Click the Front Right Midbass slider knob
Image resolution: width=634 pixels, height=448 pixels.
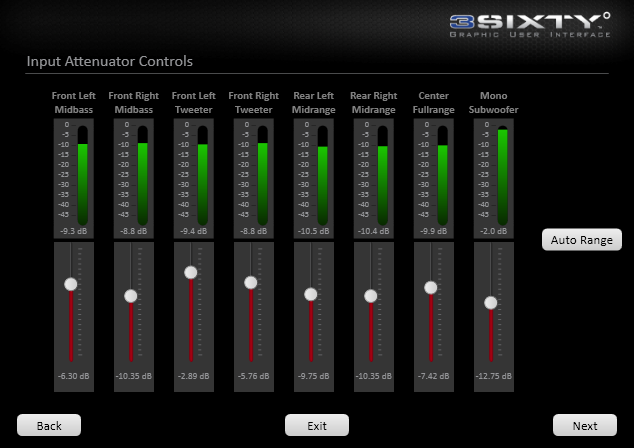[131, 296]
